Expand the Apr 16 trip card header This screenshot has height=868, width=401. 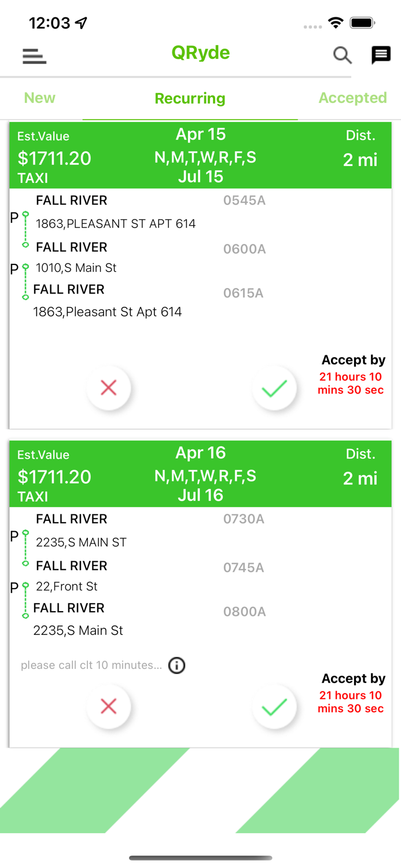coord(200,474)
